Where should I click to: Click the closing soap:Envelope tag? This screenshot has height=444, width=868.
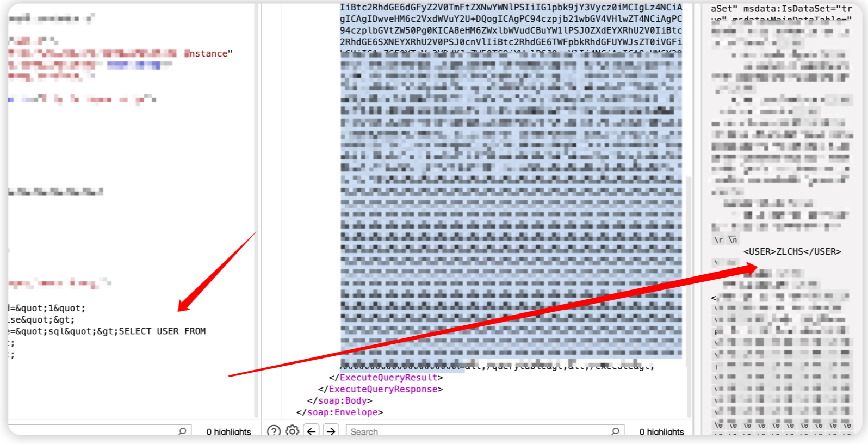pyautogui.click(x=340, y=412)
